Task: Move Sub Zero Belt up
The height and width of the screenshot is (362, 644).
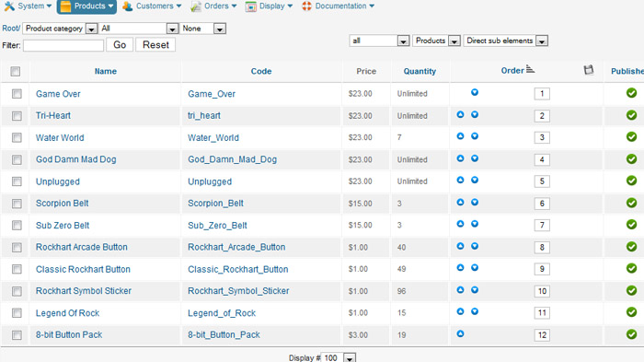Action: (x=460, y=224)
